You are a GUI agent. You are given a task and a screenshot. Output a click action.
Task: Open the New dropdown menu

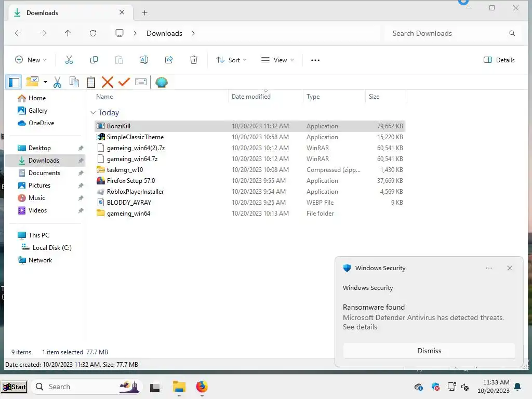[31, 60]
